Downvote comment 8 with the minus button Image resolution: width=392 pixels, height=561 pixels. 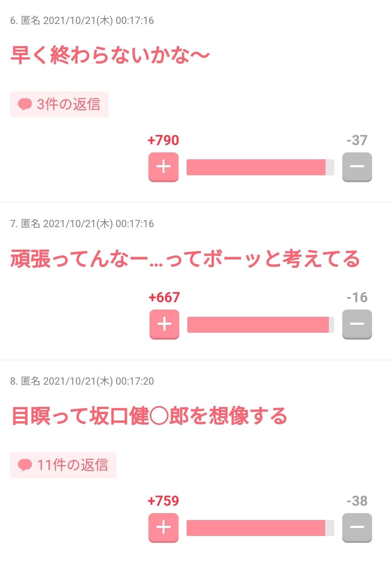click(357, 527)
